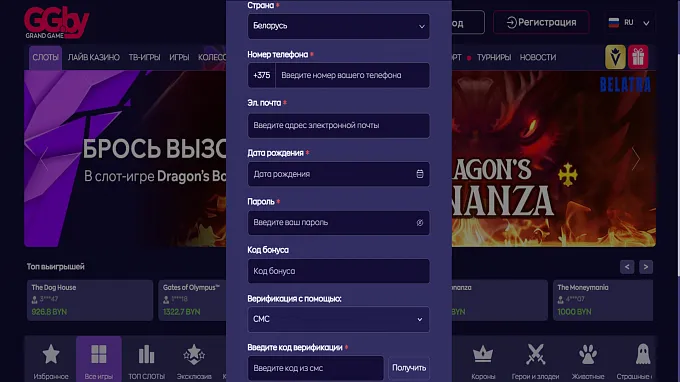
Task: Expand the Страна country dropdown
Action: [x=338, y=26]
